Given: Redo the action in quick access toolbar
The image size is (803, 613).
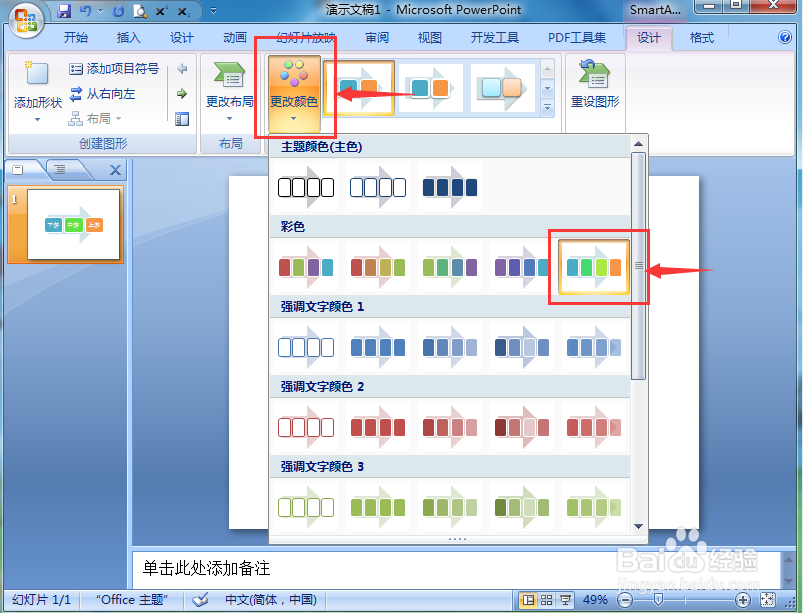Looking at the screenshot, I should tap(118, 11).
